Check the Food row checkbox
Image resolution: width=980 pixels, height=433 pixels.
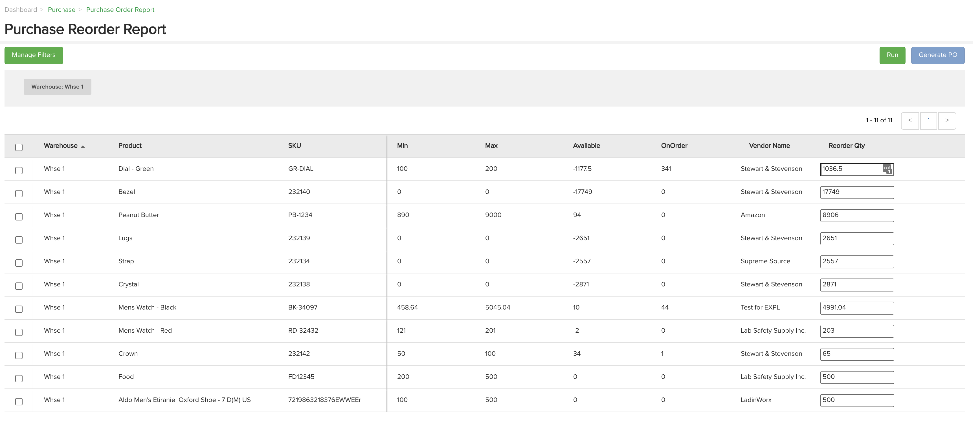(x=19, y=378)
